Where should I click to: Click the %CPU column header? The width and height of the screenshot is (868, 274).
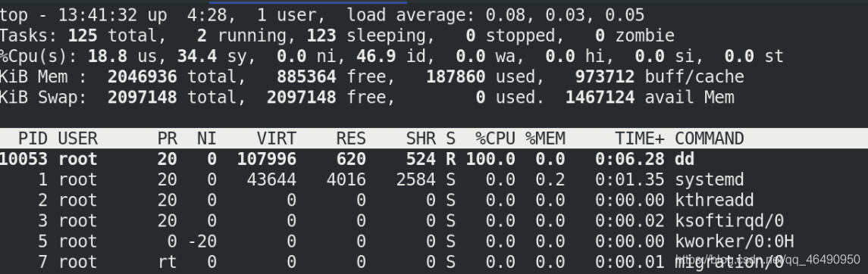(x=496, y=138)
